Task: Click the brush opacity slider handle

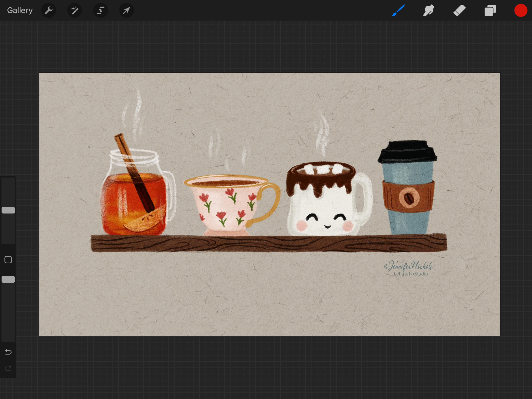Action: (8, 279)
